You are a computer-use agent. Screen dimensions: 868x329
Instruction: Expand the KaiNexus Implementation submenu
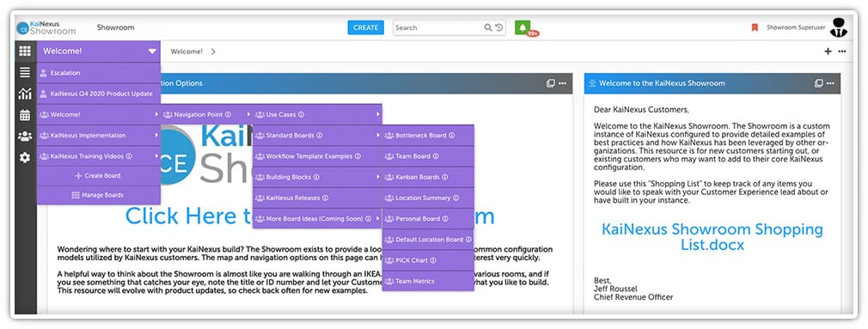(x=99, y=136)
